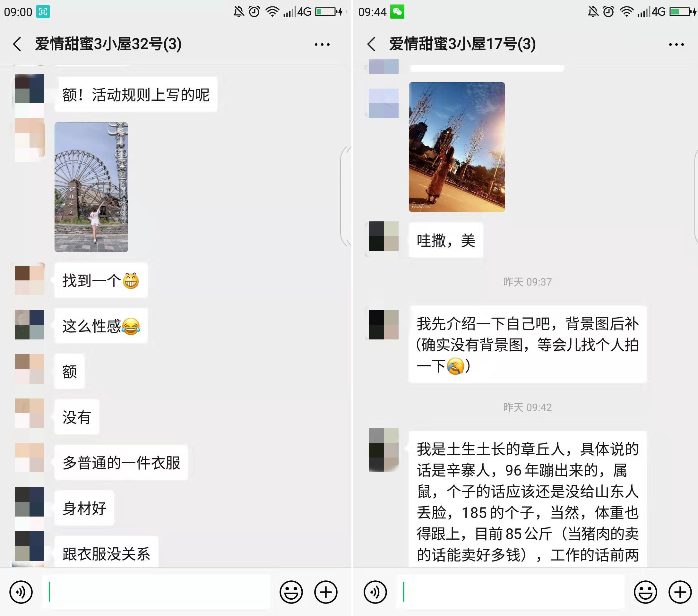This screenshot has width=698, height=616.
Task: Select message 我是土生土长的章丘人
Action: pos(528,499)
